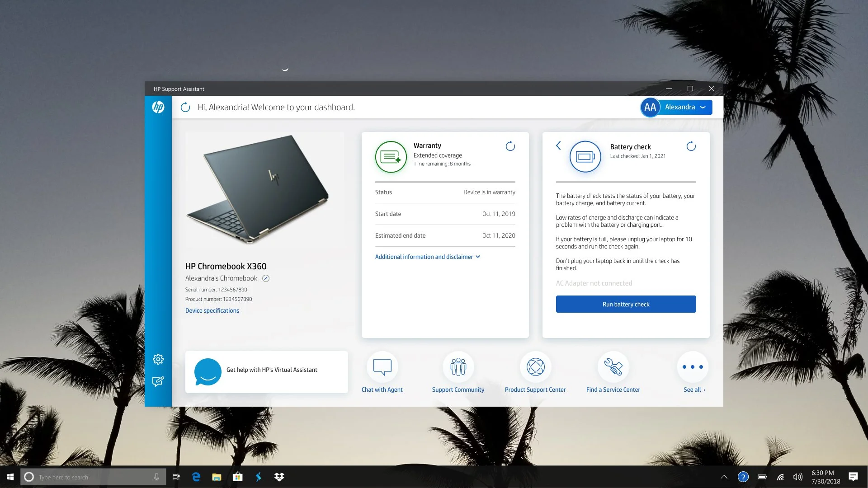Click the Start date 'Oct 11, 2019'

499,214
